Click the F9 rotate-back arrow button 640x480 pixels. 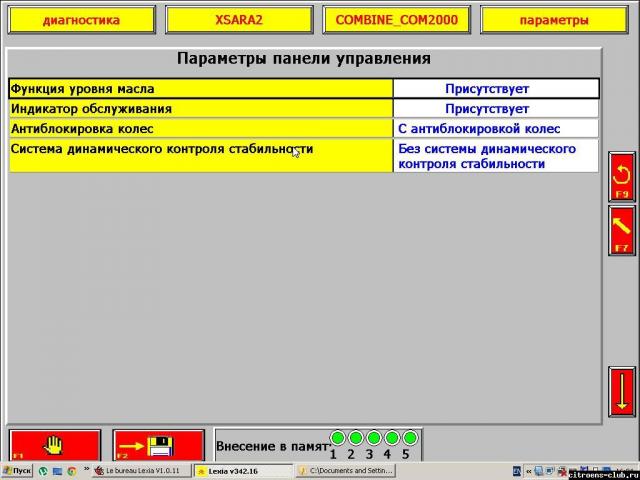(622, 177)
